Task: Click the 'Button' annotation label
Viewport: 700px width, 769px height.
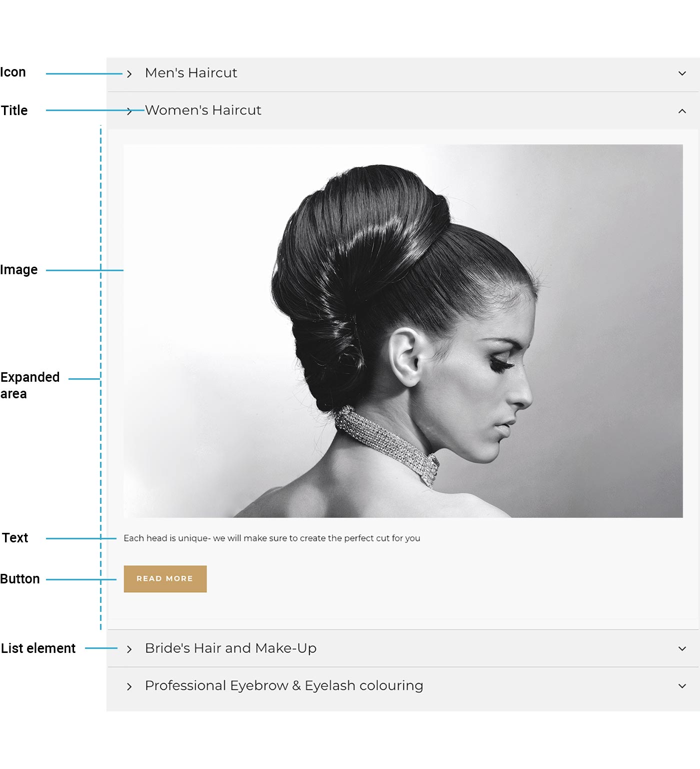Action: click(x=20, y=579)
